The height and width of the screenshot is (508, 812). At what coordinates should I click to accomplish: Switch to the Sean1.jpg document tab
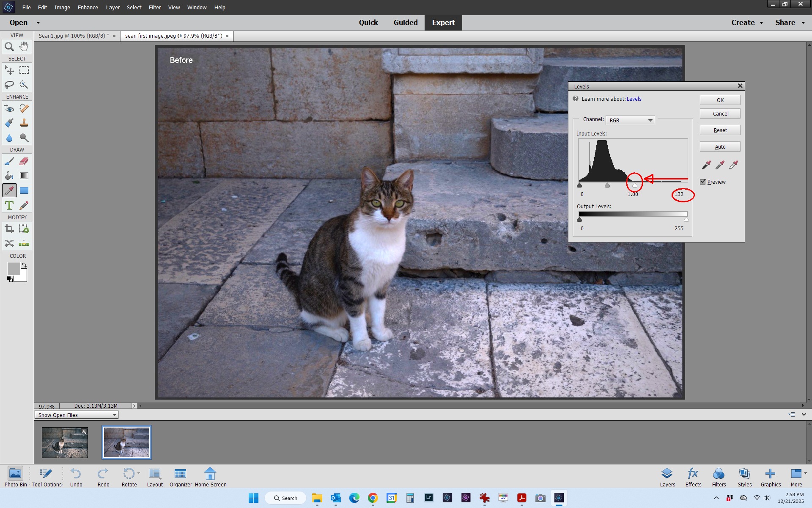tap(74, 36)
